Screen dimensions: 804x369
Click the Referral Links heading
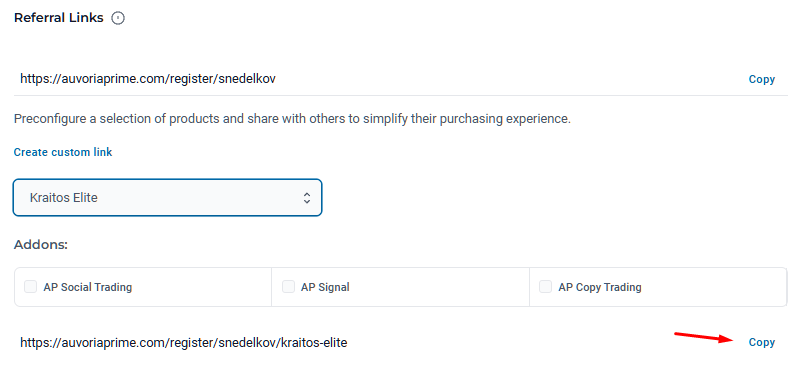coord(58,18)
